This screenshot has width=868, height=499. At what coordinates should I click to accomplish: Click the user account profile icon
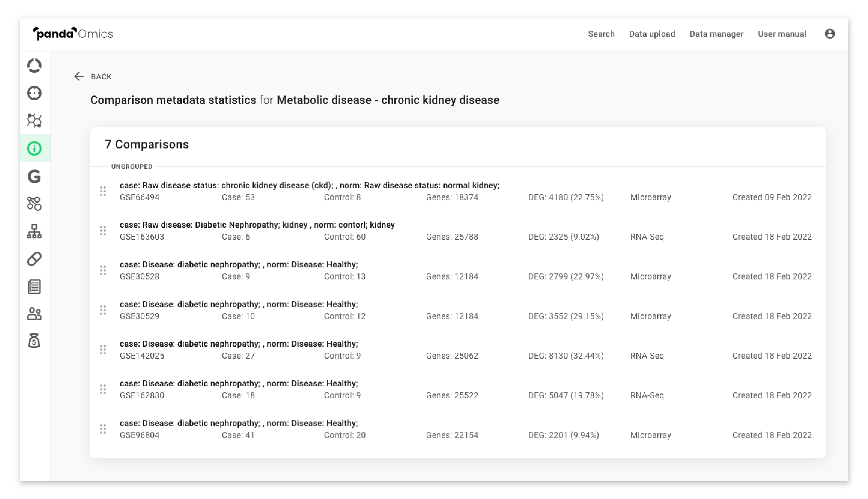(x=829, y=34)
